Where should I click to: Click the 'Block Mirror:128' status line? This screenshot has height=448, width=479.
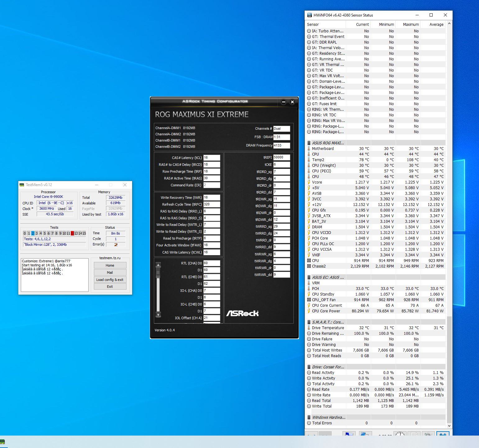(54, 245)
